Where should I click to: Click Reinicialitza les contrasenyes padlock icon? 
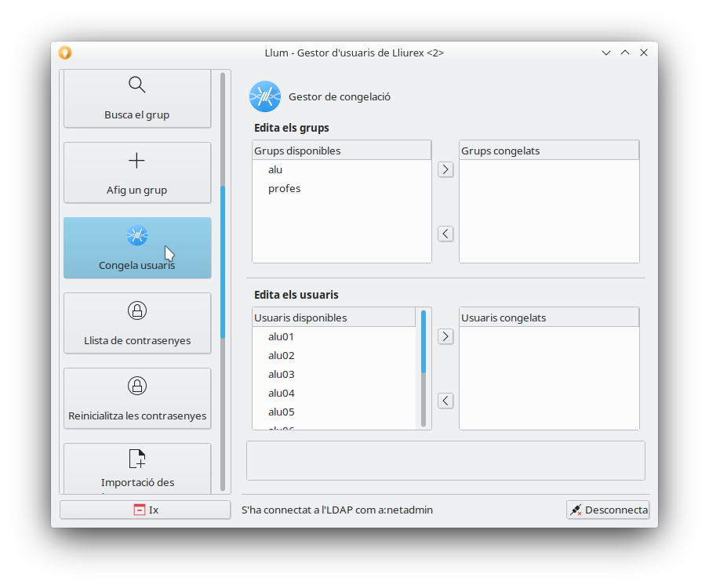136,386
